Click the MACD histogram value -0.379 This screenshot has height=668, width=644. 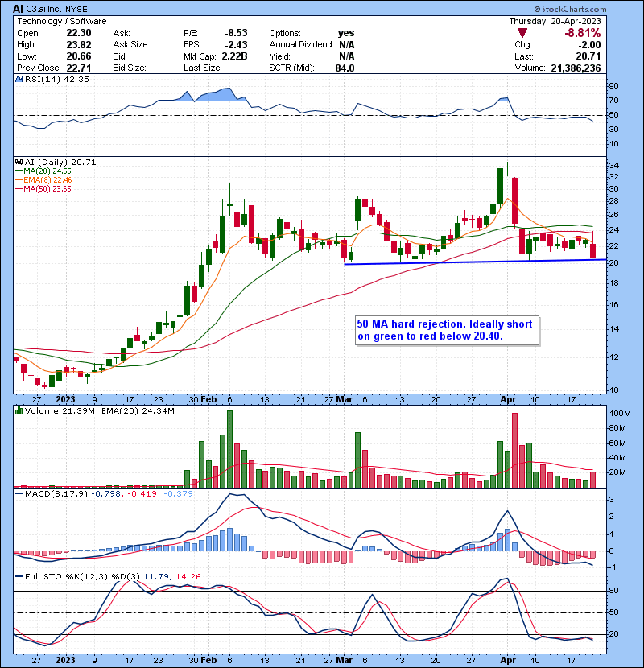click(178, 494)
